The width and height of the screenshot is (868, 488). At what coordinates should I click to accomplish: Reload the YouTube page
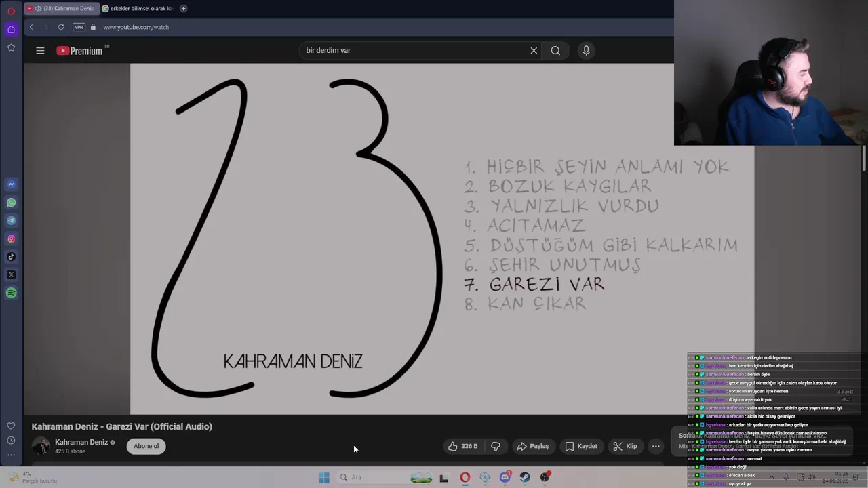[x=61, y=27]
